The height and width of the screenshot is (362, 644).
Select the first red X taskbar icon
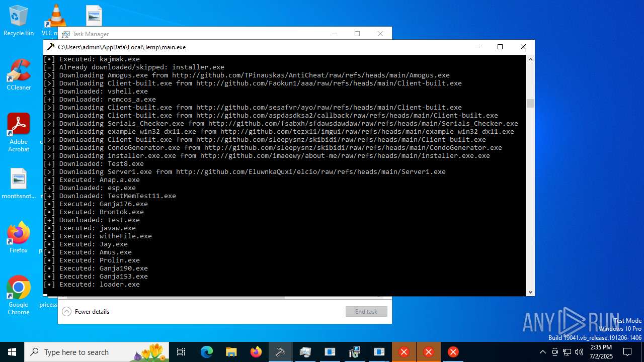[x=404, y=352]
